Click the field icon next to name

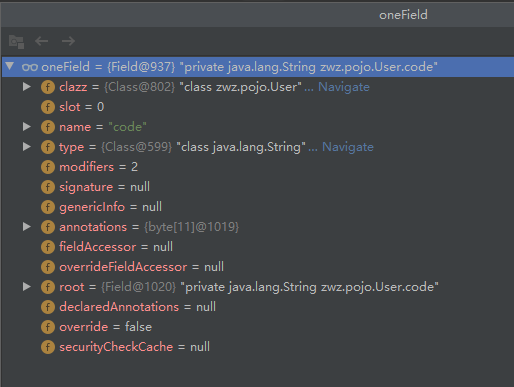point(48,127)
